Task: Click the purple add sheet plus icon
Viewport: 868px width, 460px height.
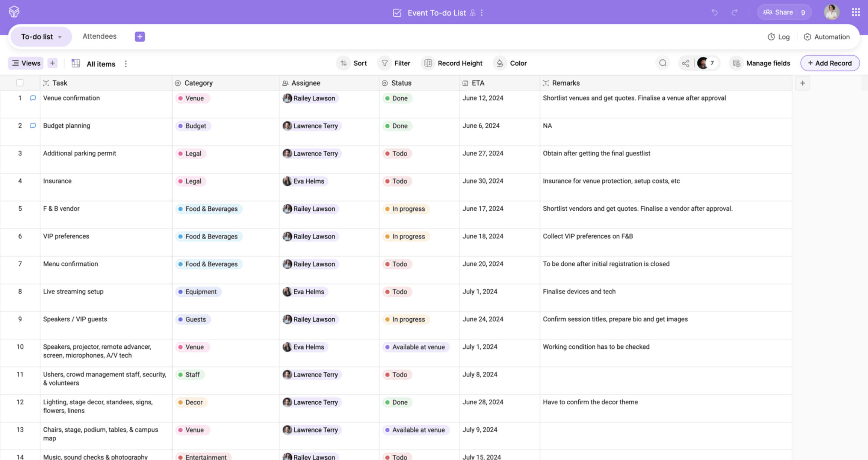Action: pyautogui.click(x=139, y=36)
